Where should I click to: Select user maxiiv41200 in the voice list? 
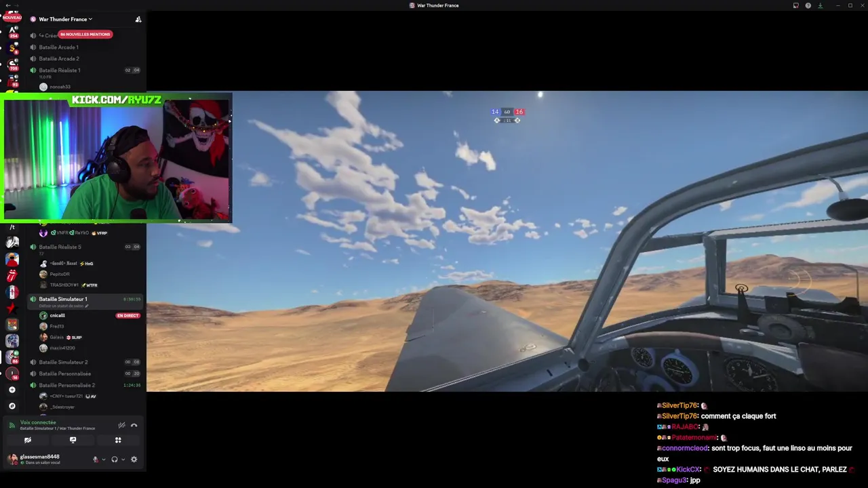point(62,348)
